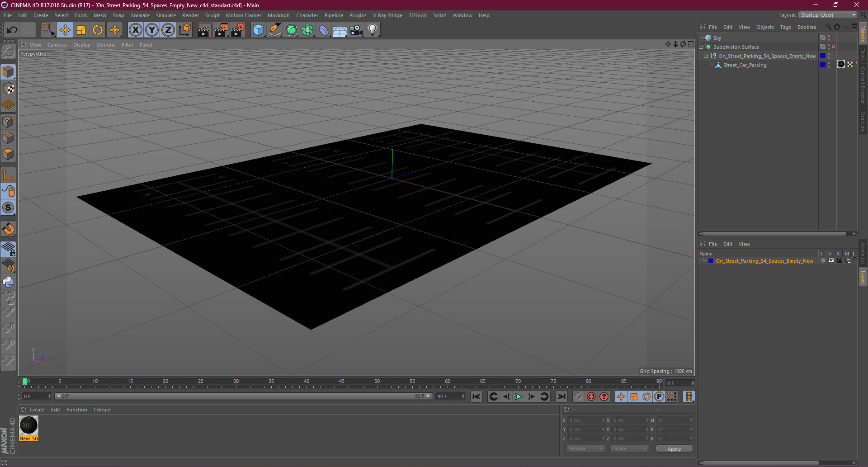The width and height of the screenshot is (868, 467).
Task: Click the deformer bend icon
Action: coord(324,30)
